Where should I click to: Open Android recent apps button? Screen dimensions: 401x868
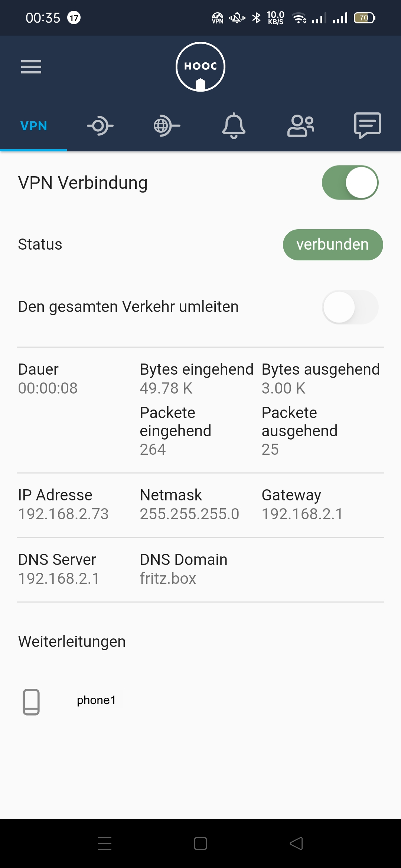[x=105, y=844]
